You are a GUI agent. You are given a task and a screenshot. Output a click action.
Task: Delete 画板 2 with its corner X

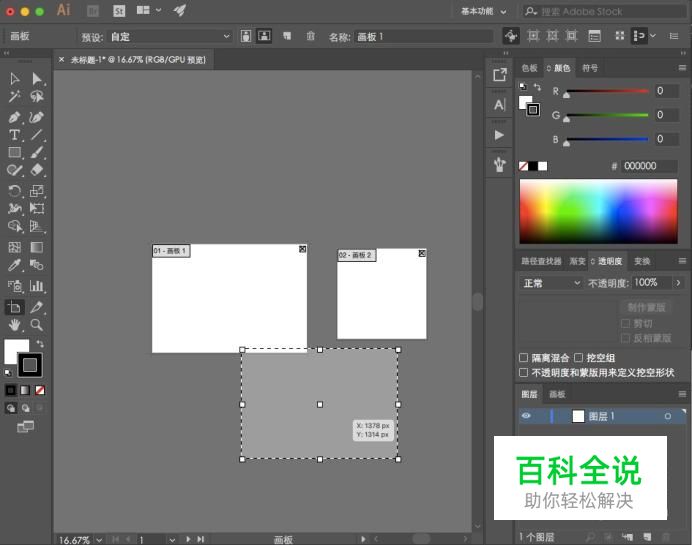pyautogui.click(x=422, y=253)
